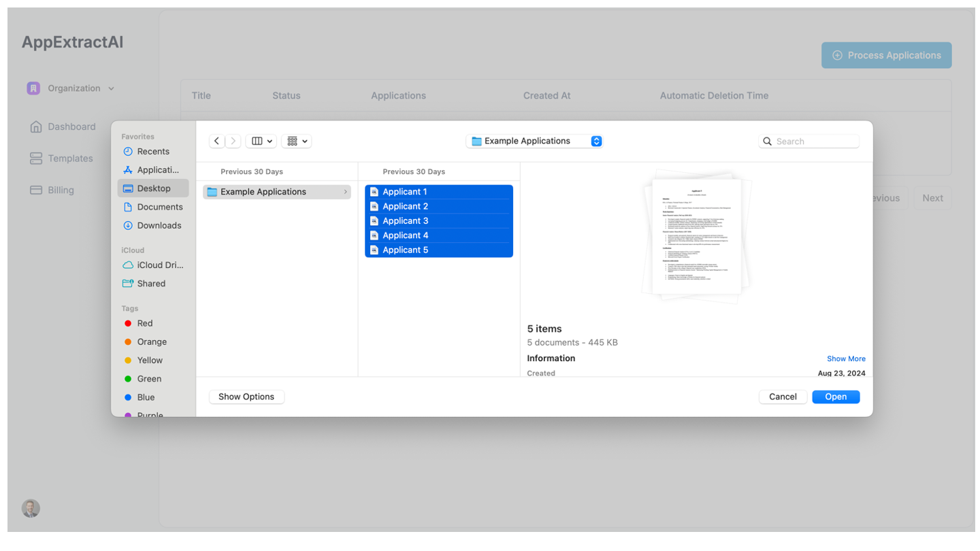Go forward with the right chevron
The image size is (980, 551).
tap(233, 141)
